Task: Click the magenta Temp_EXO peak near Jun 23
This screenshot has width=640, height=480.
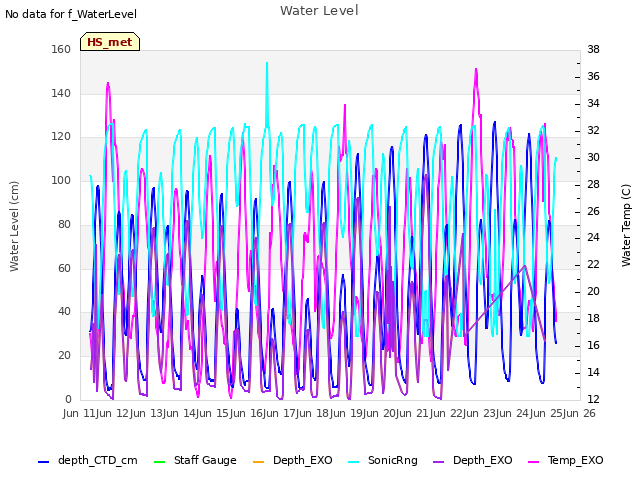Action: point(476,69)
